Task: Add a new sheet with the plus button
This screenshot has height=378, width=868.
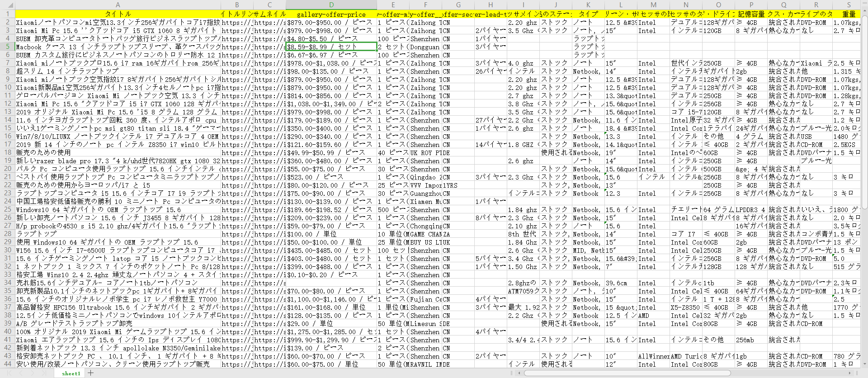Action: pyautogui.click(x=91, y=373)
